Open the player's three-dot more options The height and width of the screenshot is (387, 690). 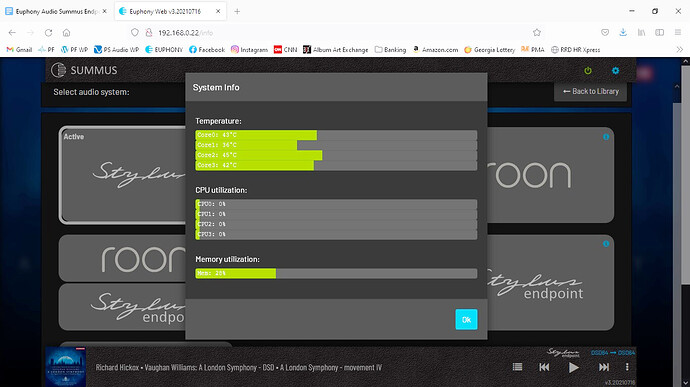[x=627, y=367]
